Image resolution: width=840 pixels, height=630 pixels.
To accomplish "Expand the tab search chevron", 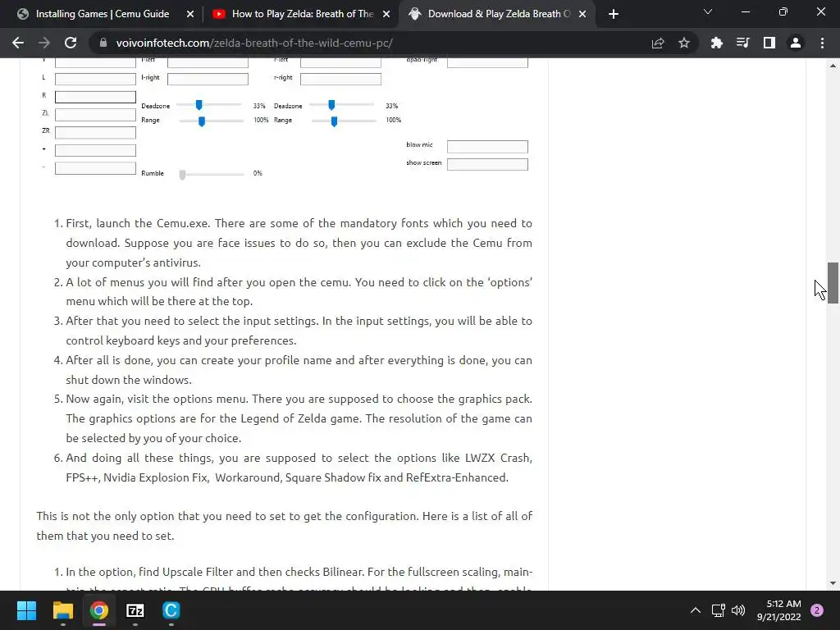I will click(708, 11).
